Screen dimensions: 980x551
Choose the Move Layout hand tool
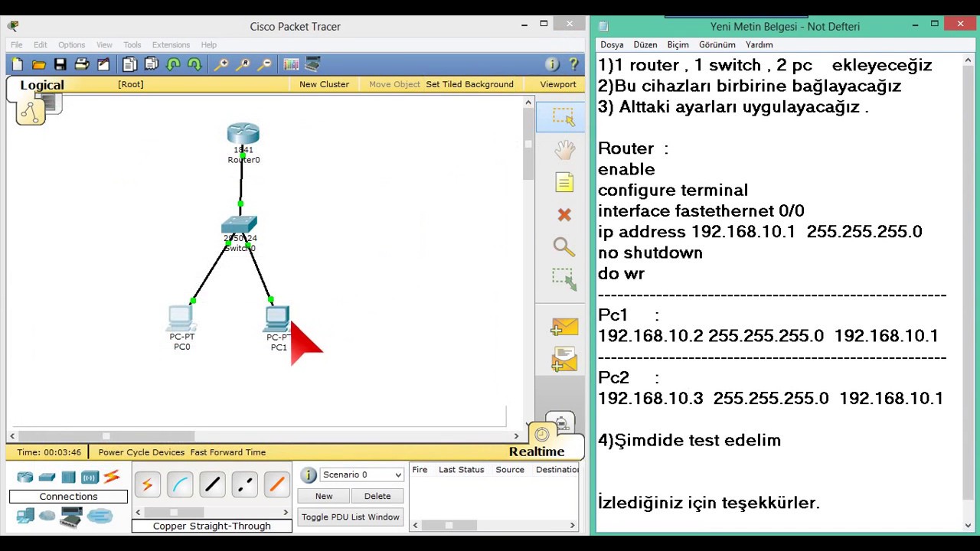coord(564,150)
